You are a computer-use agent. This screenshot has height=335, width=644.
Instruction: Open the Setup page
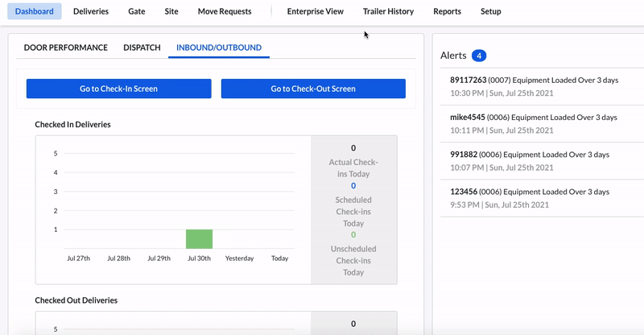(x=490, y=11)
